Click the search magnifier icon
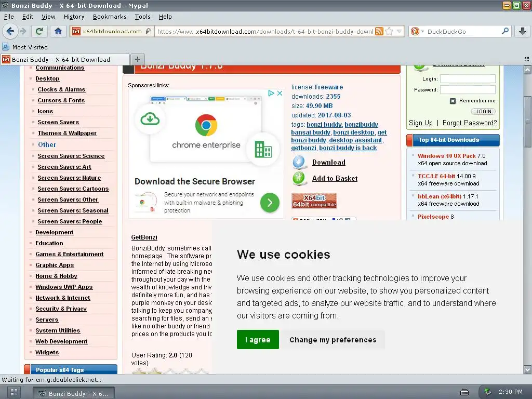Viewport: 532px width, 399px height. pyautogui.click(x=505, y=31)
